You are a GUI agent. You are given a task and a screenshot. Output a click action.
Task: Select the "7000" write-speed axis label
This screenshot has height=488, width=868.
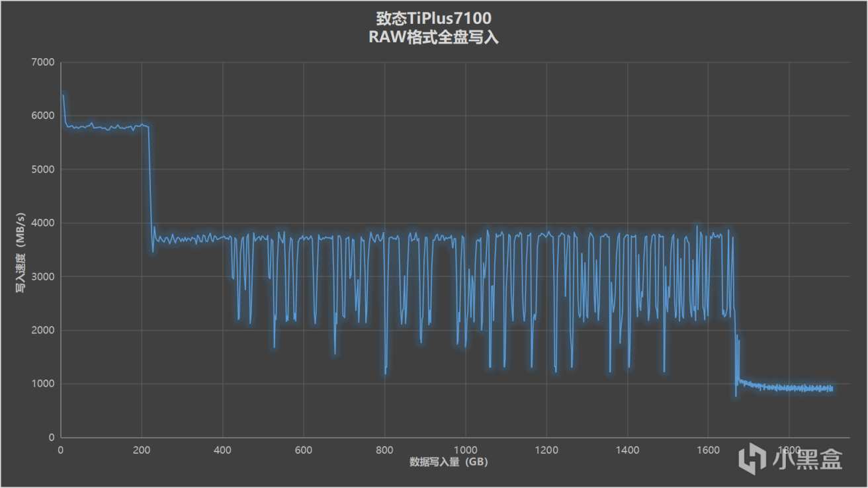click(44, 62)
